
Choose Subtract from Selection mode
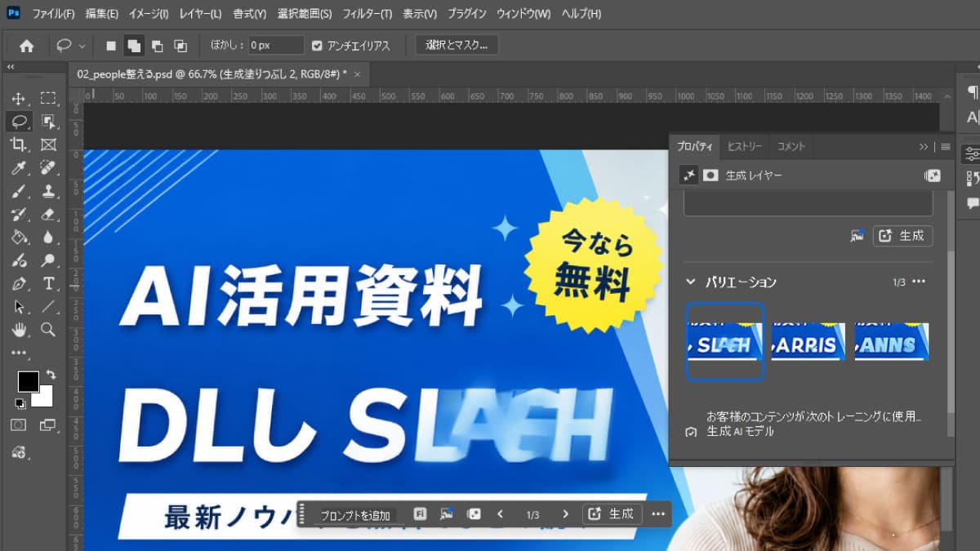[158, 46]
